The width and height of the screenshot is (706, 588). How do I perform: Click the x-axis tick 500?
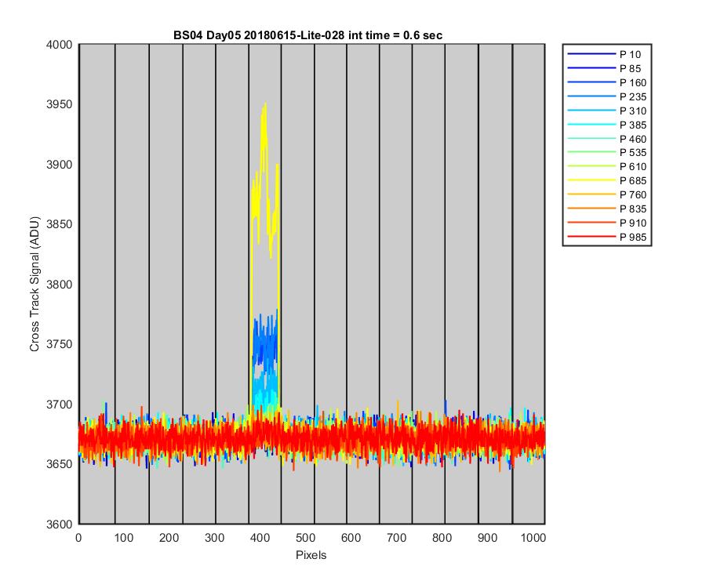(x=305, y=538)
